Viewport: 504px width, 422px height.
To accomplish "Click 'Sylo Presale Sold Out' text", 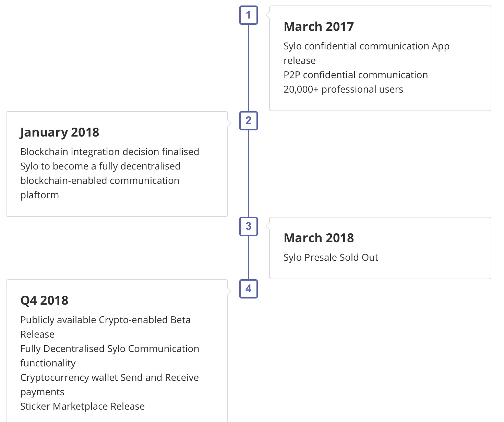I will 331,258.
